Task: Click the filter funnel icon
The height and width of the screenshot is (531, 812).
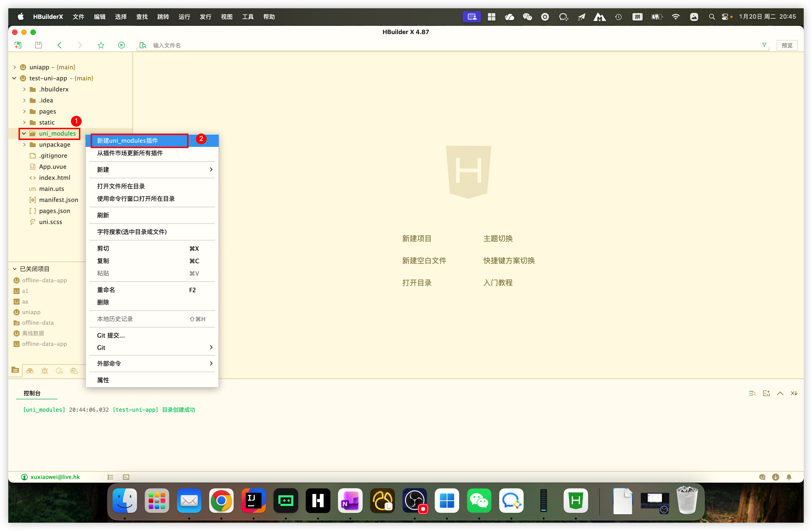Action: [x=764, y=45]
